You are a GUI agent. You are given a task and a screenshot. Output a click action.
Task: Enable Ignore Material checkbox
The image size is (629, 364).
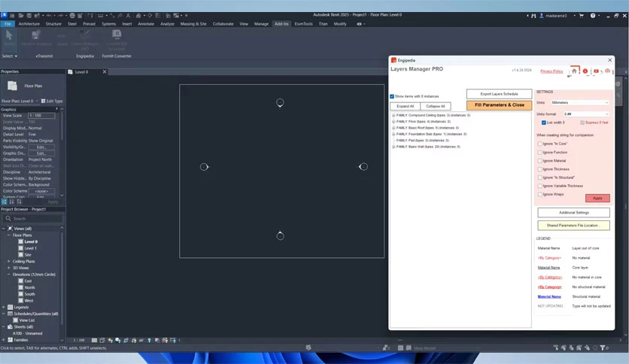point(540,161)
